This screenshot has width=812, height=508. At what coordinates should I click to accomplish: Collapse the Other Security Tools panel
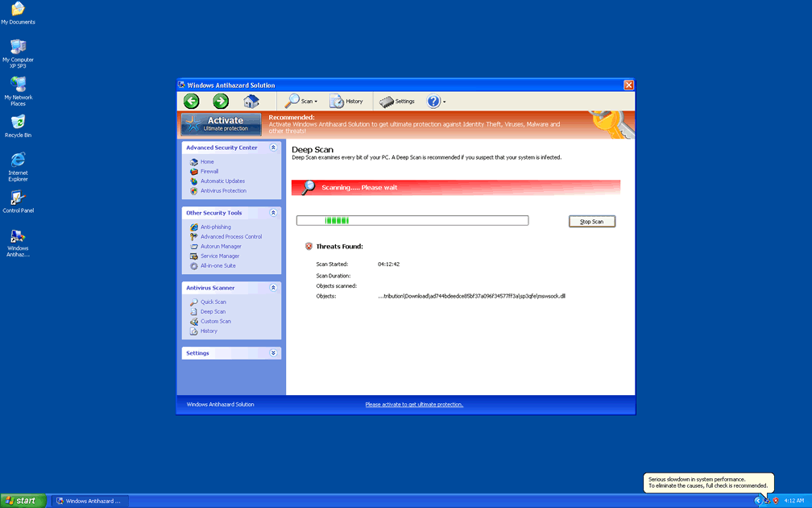click(273, 213)
